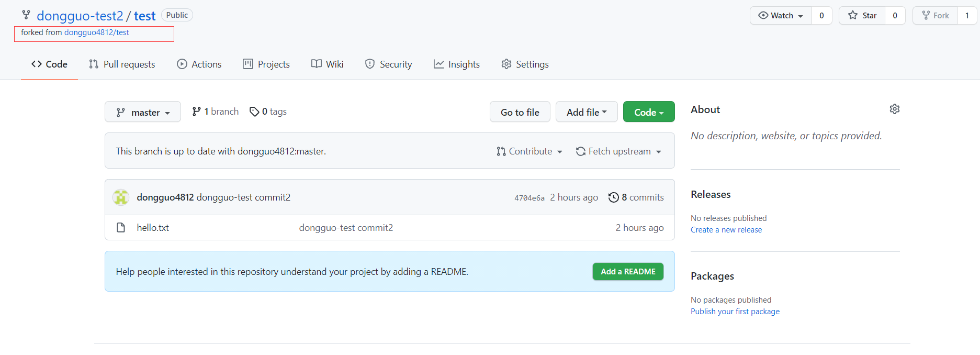The image size is (980, 355).
Task: Open the dongguo-test2 owner profile link
Action: click(80, 16)
